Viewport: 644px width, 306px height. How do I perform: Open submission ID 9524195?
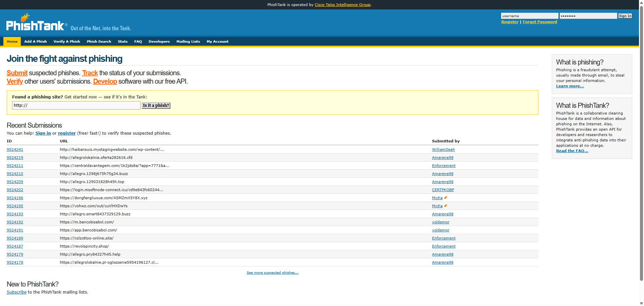pos(15,206)
